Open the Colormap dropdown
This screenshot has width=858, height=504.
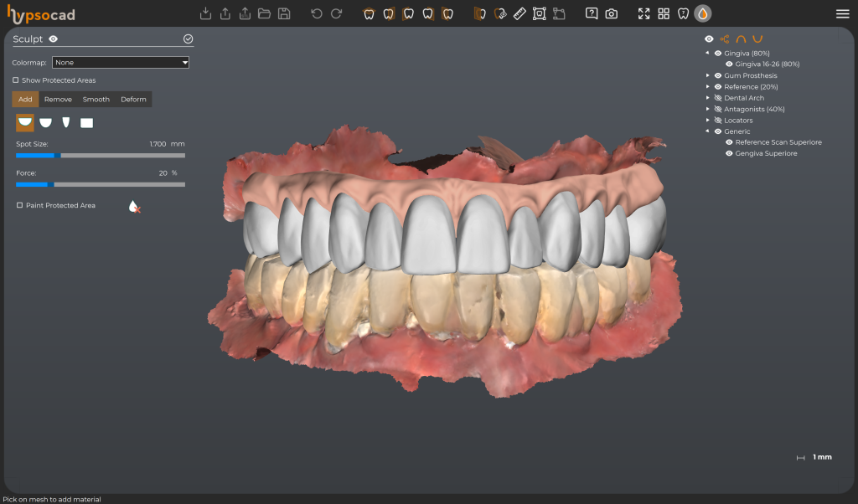(121, 62)
